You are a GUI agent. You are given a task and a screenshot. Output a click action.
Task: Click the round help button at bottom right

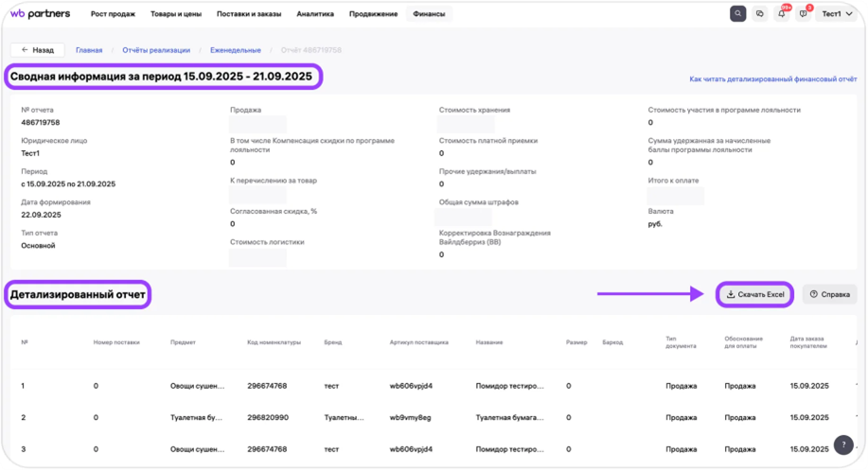point(845,444)
